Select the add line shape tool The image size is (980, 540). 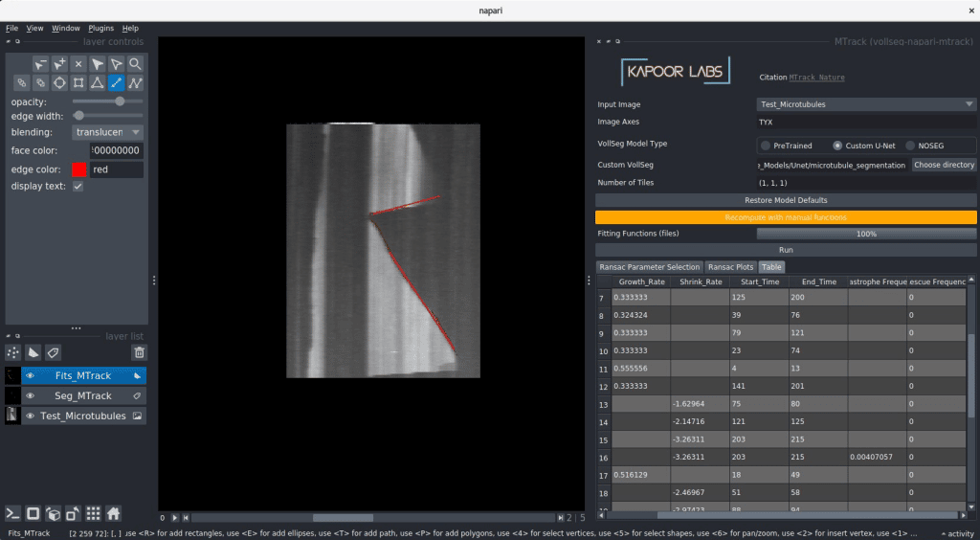(x=116, y=83)
